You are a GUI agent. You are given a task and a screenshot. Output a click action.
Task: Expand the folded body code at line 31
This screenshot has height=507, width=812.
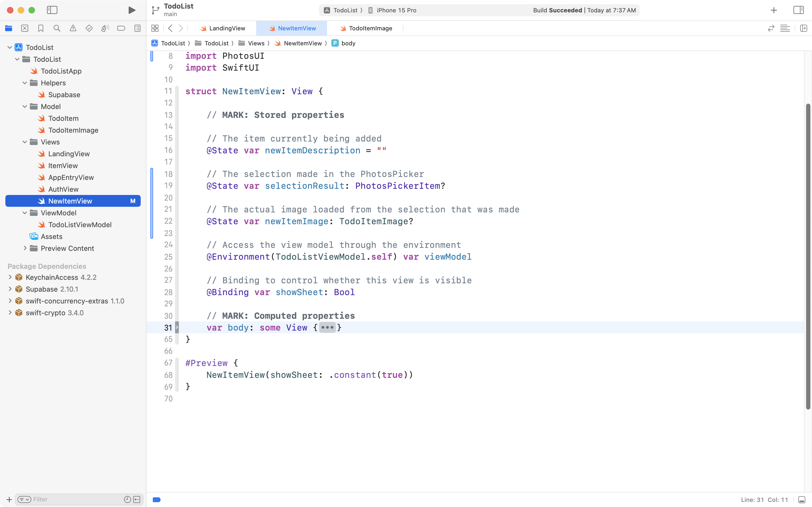pyautogui.click(x=327, y=328)
